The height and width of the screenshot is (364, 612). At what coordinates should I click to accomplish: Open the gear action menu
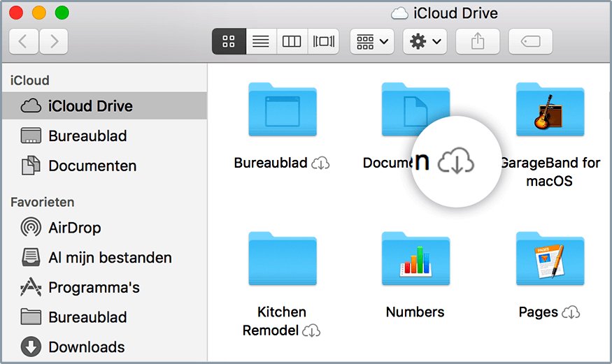pos(425,42)
